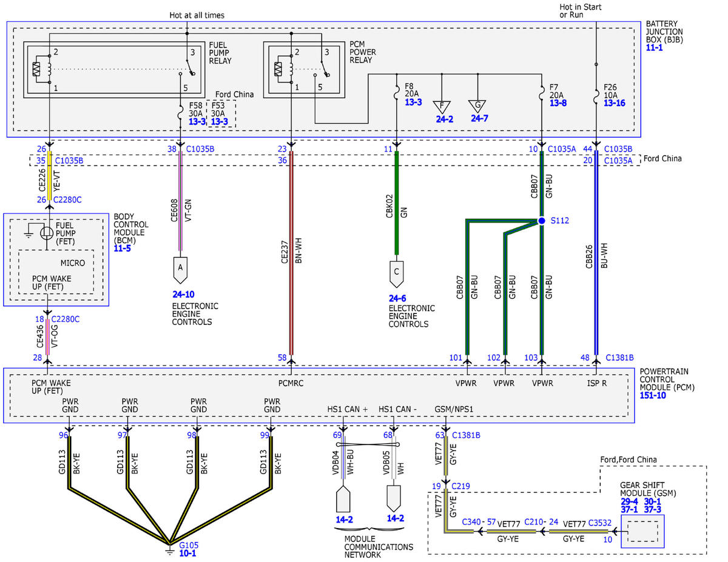Image resolution: width=728 pixels, height=562 pixels.
Task: Click the C3532 connector label
Action: (x=599, y=521)
